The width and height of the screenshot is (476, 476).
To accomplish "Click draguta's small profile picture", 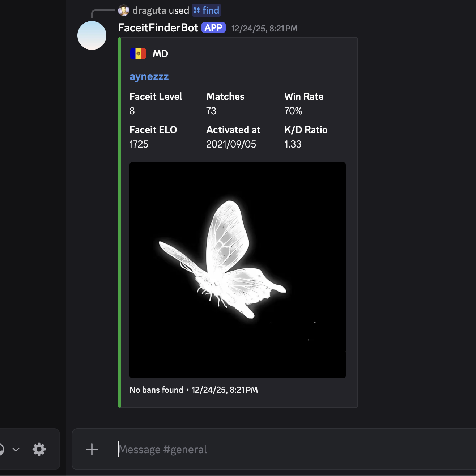I will 124,10.
